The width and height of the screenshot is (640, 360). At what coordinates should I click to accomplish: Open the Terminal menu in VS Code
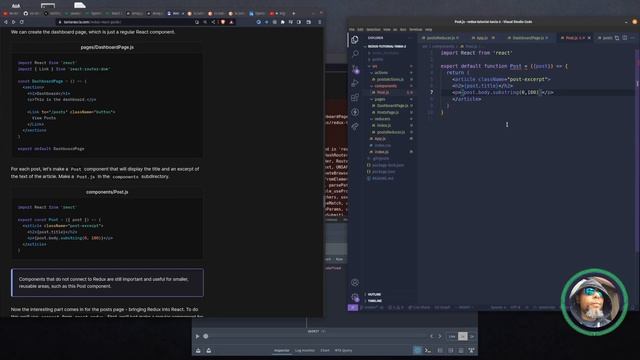point(416,29)
